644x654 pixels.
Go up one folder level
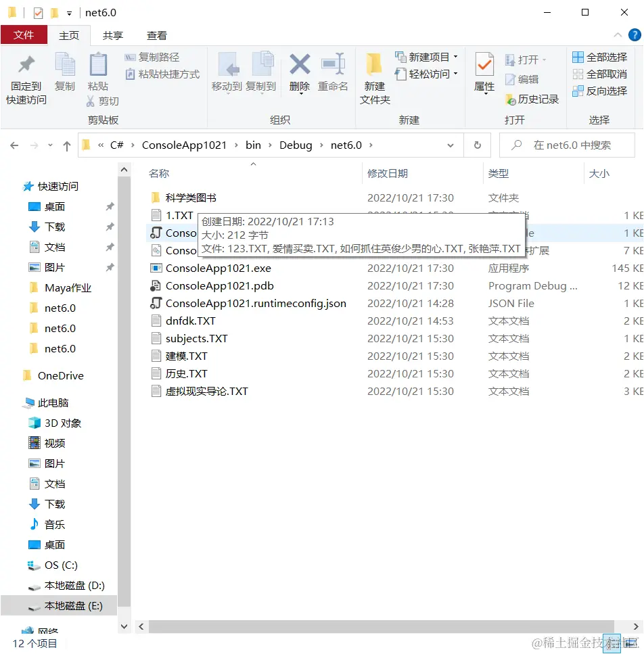[x=67, y=145]
